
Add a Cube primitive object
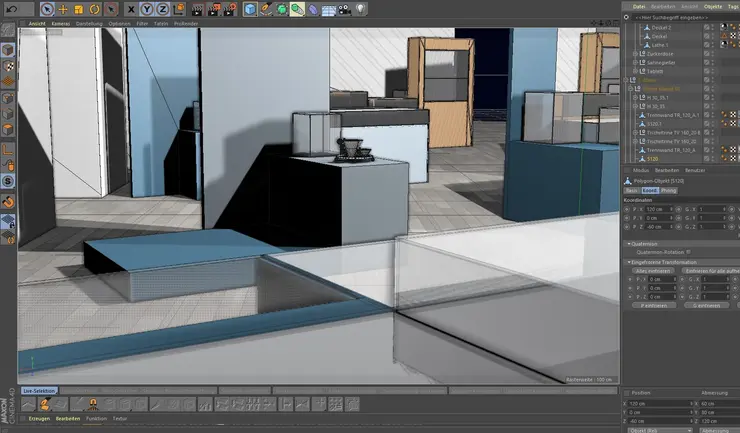pyautogui.click(x=249, y=9)
